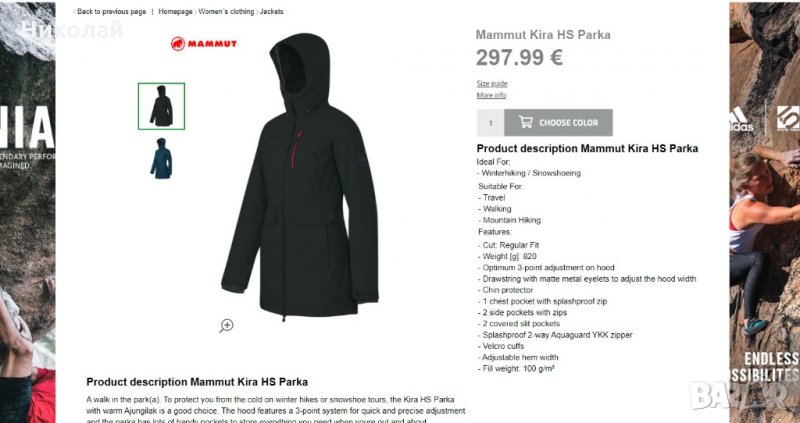Image resolution: width=800 pixels, height=423 pixels.
Task: Click the Choose Color button
Action: [558, 122]
